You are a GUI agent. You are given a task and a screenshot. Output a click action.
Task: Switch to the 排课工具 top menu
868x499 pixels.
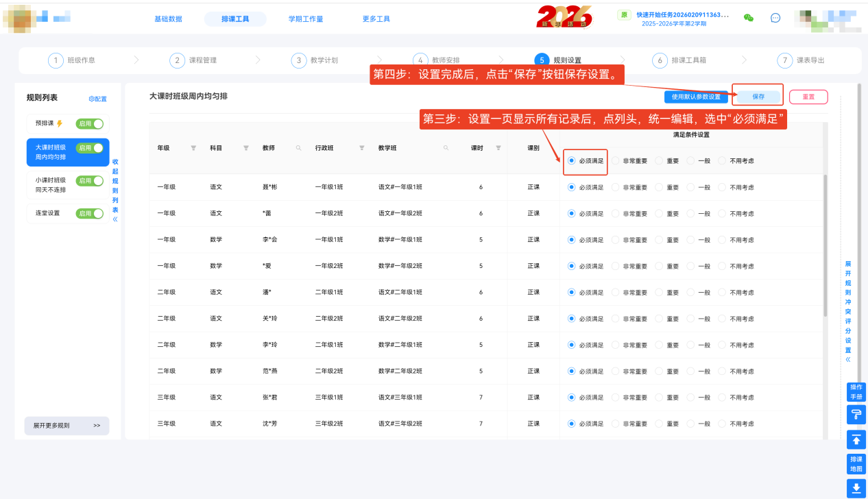coord(235,19)
